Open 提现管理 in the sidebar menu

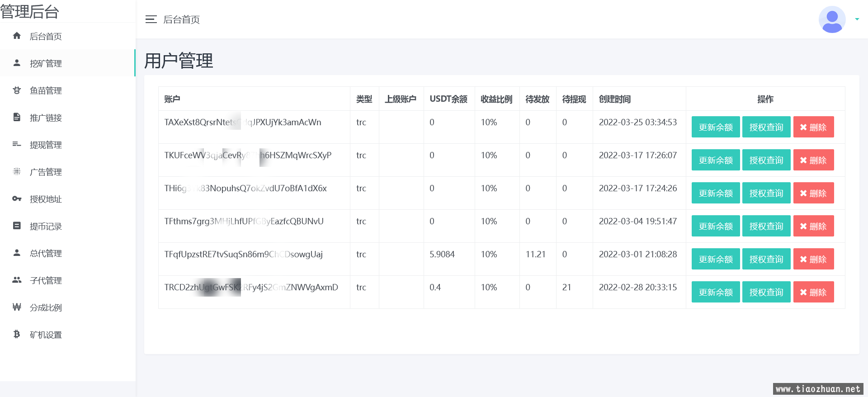(x=46, y=145)
